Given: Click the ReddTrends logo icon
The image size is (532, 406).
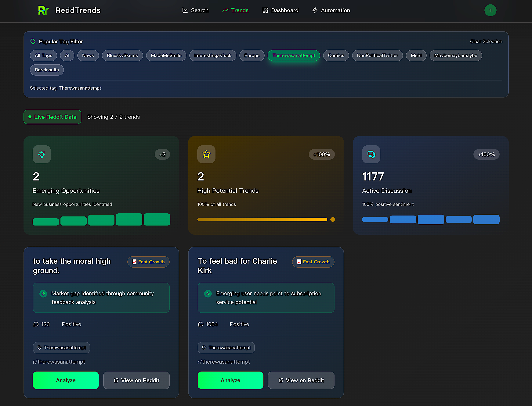Looking at the screenshot, I should click(43, 10).
